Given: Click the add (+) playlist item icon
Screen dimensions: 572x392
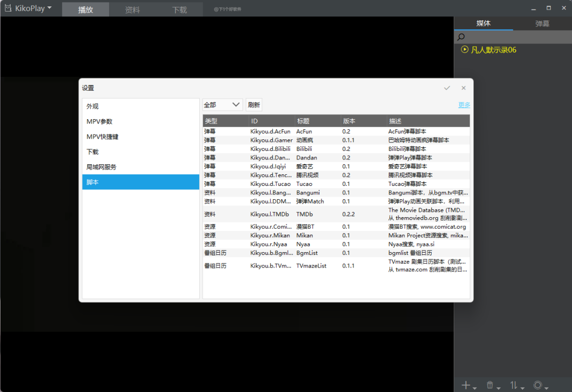Looking at the screenshot, I should click(466, 385).
